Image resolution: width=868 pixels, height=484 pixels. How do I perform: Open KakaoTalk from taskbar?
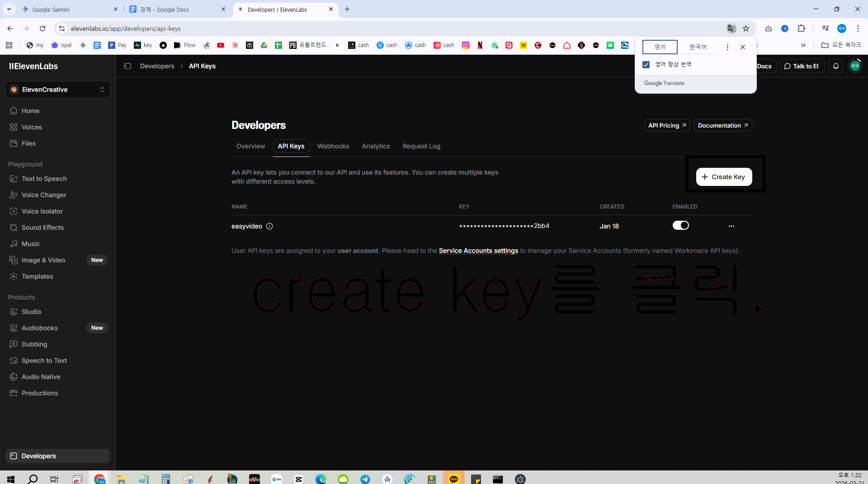click(x=454, y=479)
